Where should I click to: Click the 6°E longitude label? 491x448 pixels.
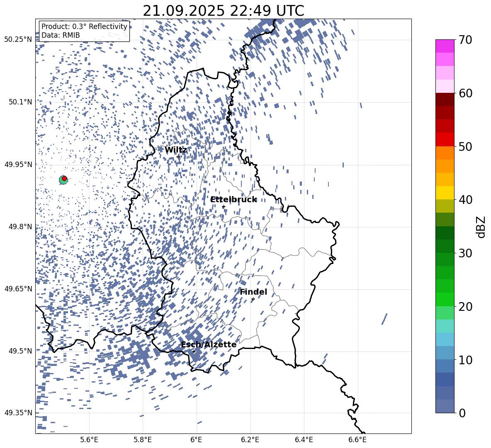tap(196, 440)
